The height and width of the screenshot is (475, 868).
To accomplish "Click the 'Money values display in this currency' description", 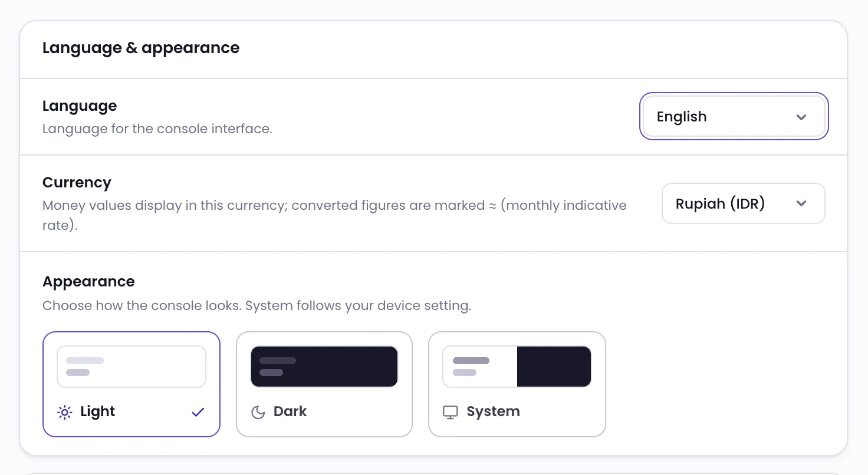I will pos(334,215).
